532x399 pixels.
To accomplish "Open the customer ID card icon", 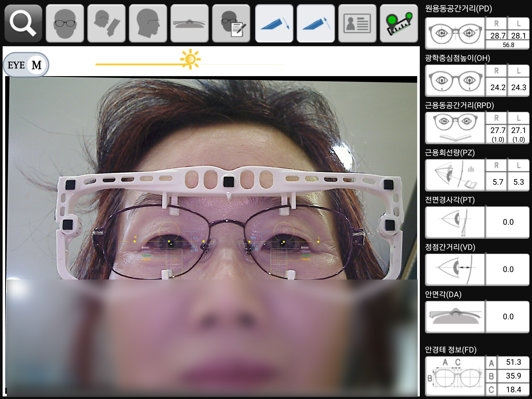I will [x=357, y=23].
